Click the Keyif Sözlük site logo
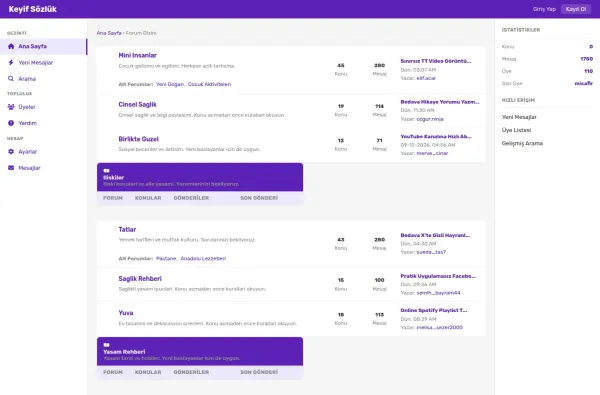Viewport: 600px width, 395px height. coord(33,9)
